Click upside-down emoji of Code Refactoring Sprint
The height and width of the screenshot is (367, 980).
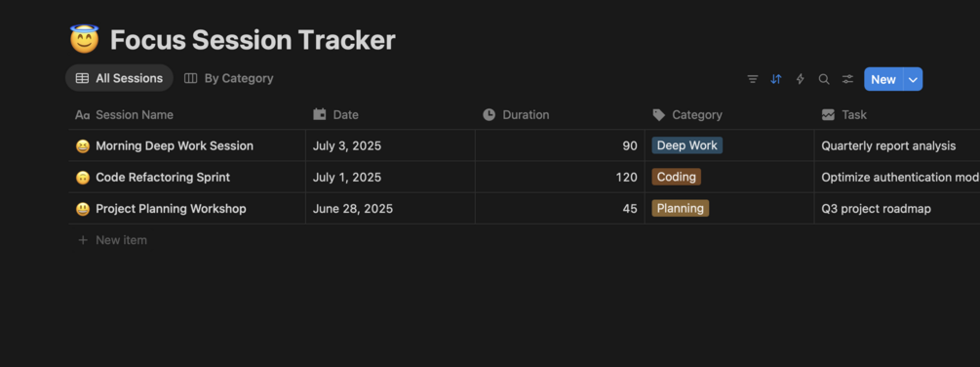[x=83, y=178]
